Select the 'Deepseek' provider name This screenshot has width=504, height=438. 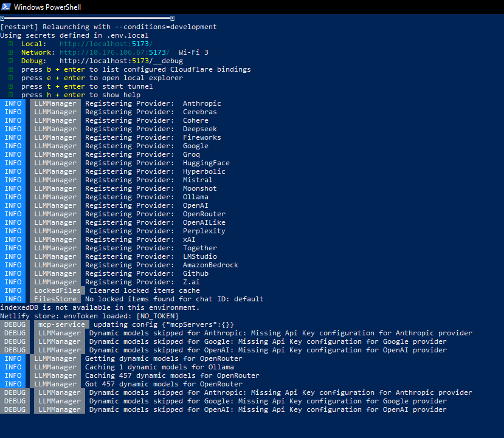200,129
